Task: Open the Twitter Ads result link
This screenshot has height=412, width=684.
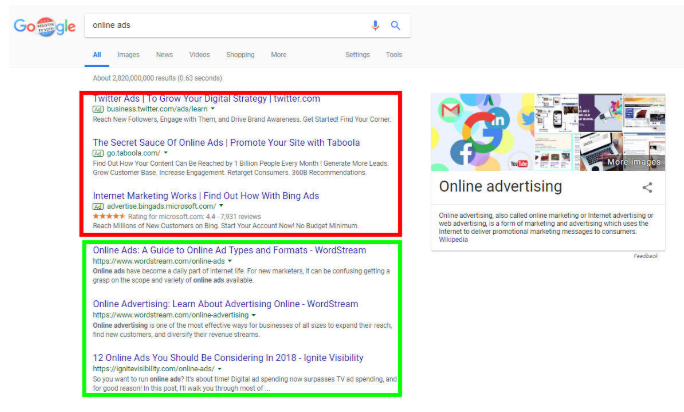Action: (206, 99)
